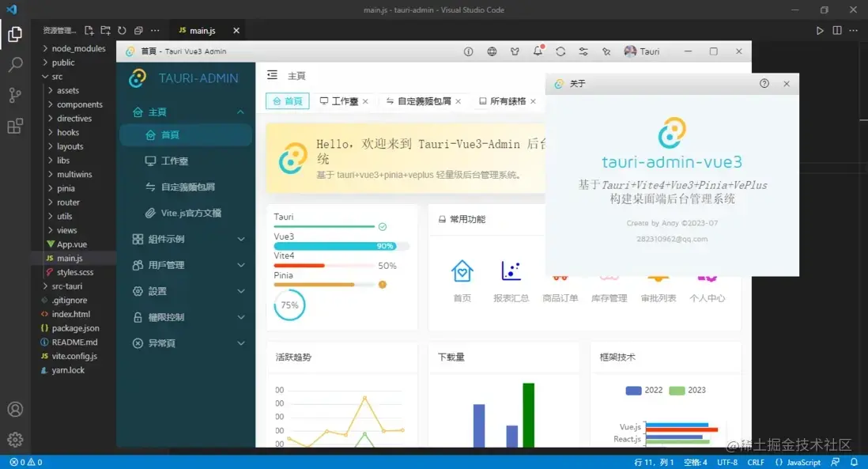Screen dimensions: 868x469
Task: Open Explorer's more actions ellipsis
Action: tap(155, 31)
